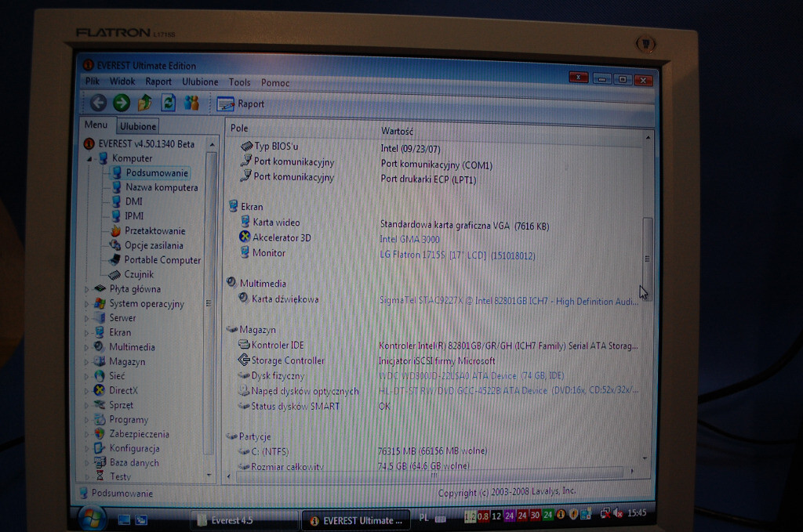The height and width of the screenshot is (532, 803).
Task: Select Portable Computer tree item
Action: point(162,260)
